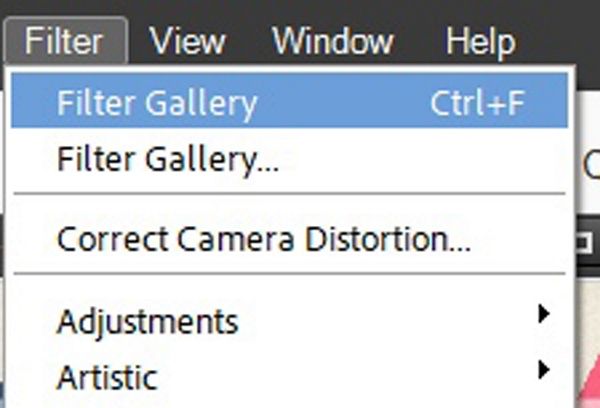Open the Window menu
The height and width of the screenshot is (408, 600).
coord(332,41)
